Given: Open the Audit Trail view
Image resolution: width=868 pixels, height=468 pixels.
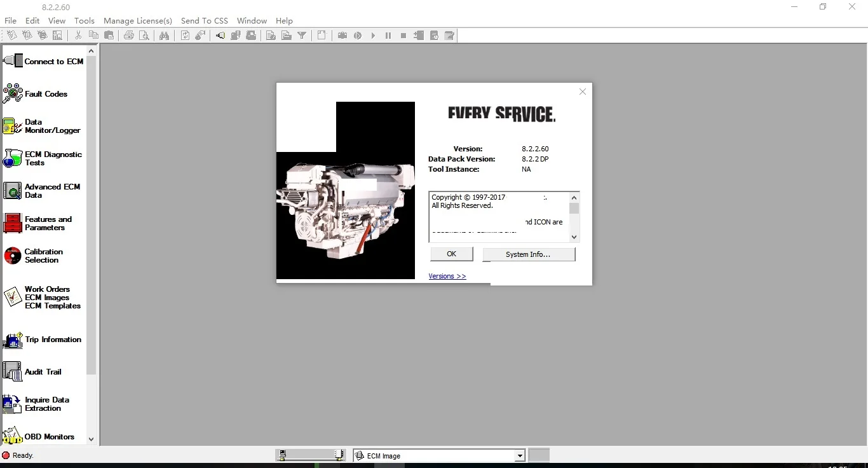Looking at the screenshot, I should pyautogui.click(x=32, y=372).
